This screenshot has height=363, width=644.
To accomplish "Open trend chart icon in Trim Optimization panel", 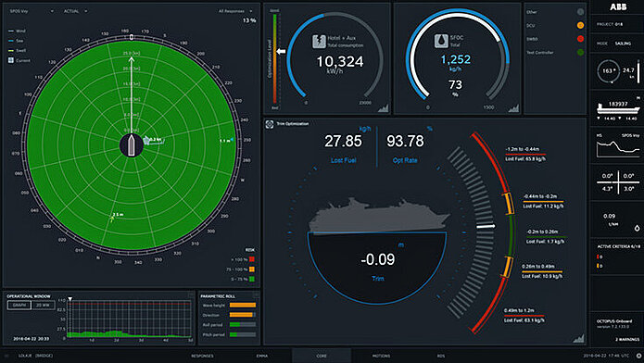I will (x=579, y=338).
